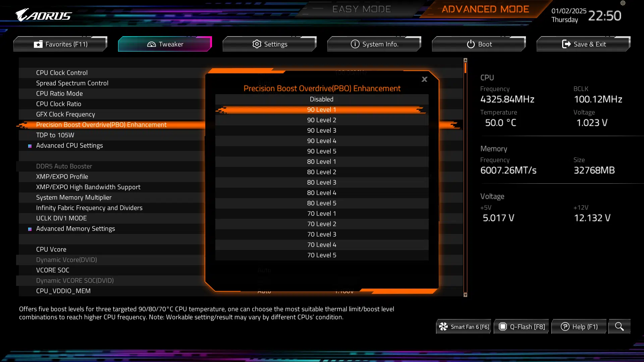644x362 pixels.
Task: Select 90 Level 5 option
Action: 322,151
